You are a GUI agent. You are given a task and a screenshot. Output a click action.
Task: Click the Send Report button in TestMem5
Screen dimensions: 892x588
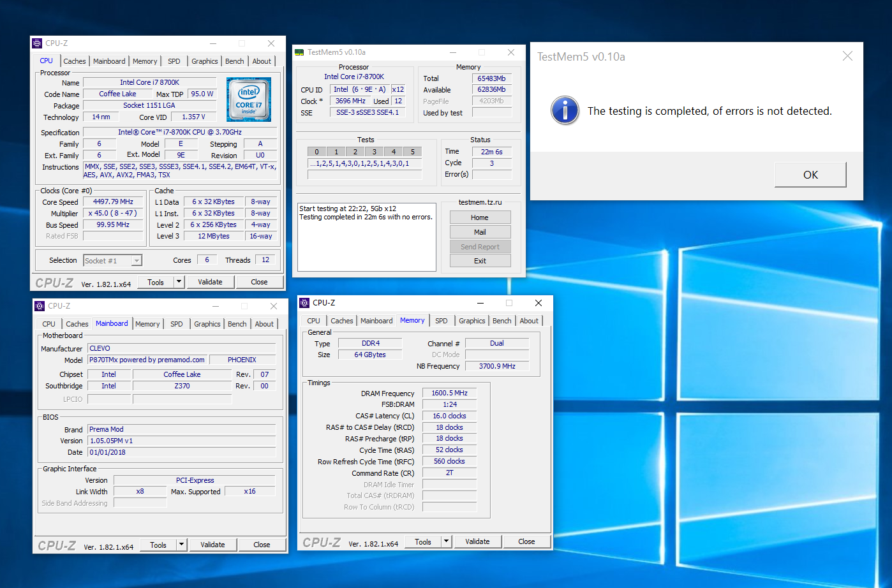click(x=480, y=247)
